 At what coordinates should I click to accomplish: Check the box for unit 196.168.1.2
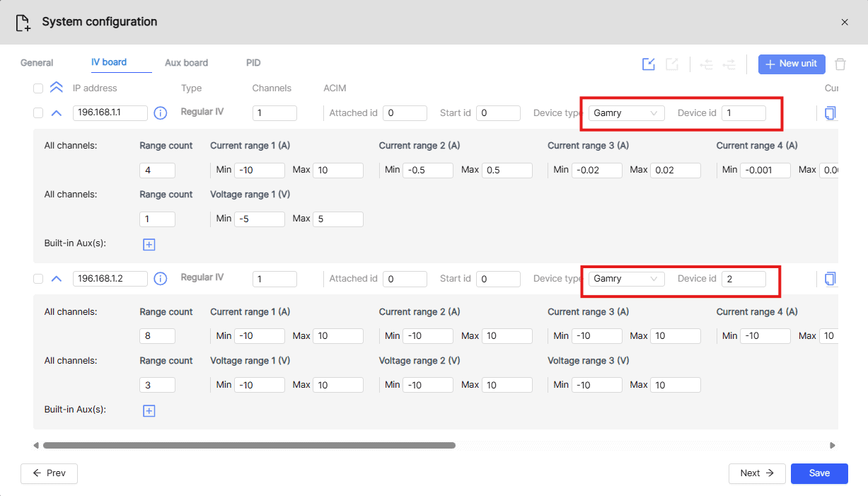(x=38, y=279)
